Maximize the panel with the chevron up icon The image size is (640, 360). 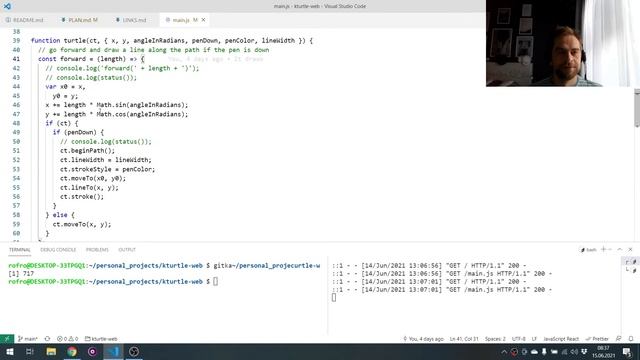tap(620, 249)
